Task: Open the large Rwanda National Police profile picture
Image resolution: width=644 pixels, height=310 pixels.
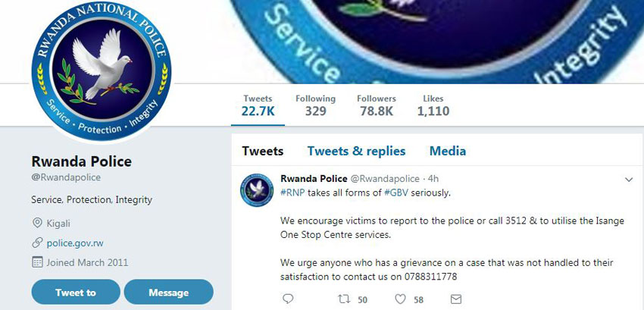Action: (102, 71)
